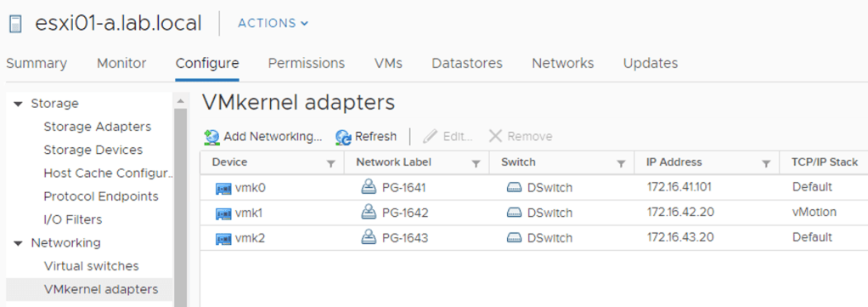Click the Refresh arrows icon

[x=343, y=137]
